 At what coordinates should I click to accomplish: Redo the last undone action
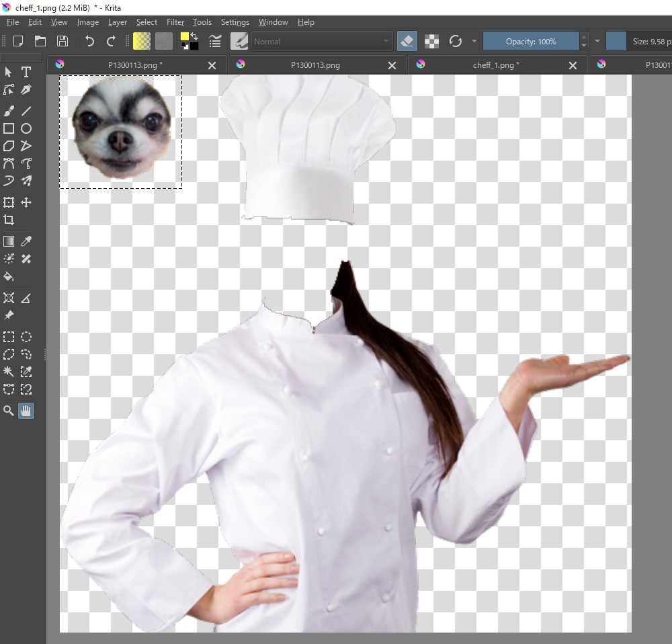tap(111, 41)
